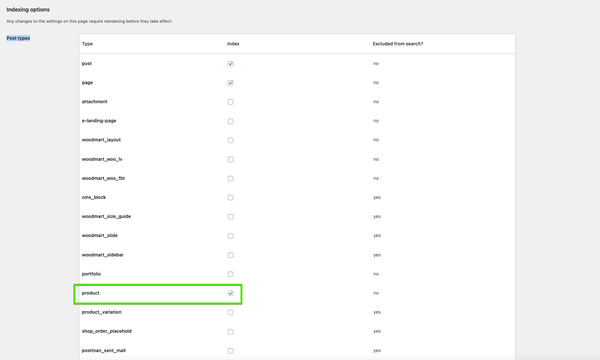
Task: Tick the woodmart_woo_lv Index checkbox
Action: point(230,160)
